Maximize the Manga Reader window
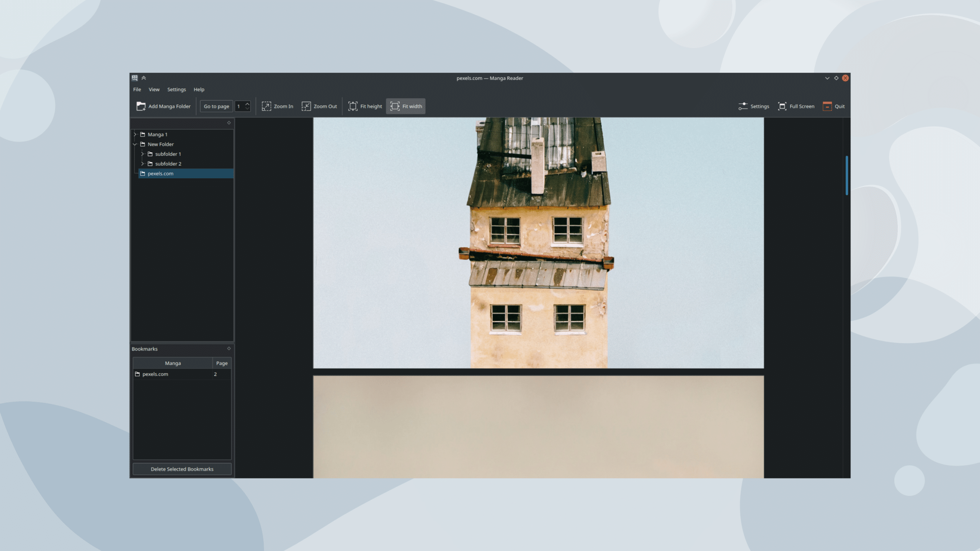The image size is (980, 551). click(x=836, y=78)
